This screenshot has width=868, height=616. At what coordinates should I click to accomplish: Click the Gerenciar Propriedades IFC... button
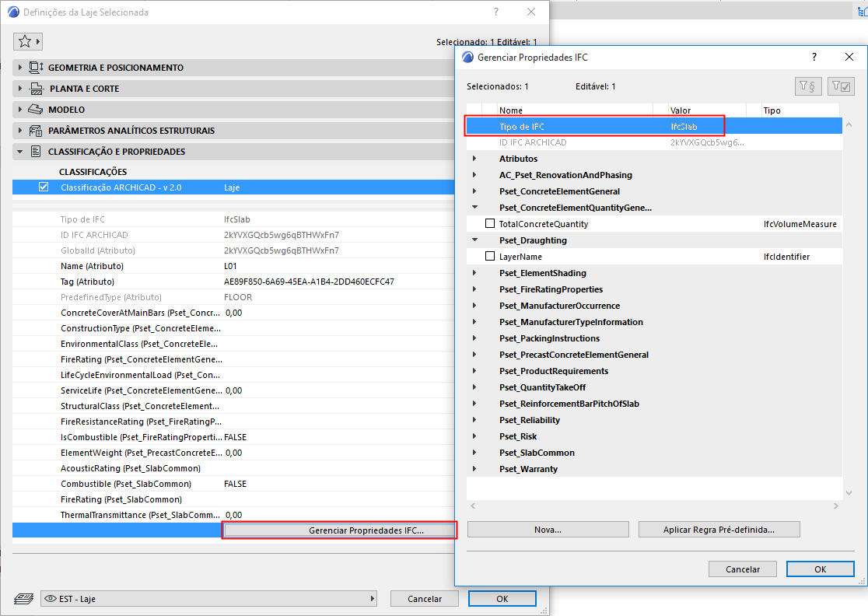339,530
